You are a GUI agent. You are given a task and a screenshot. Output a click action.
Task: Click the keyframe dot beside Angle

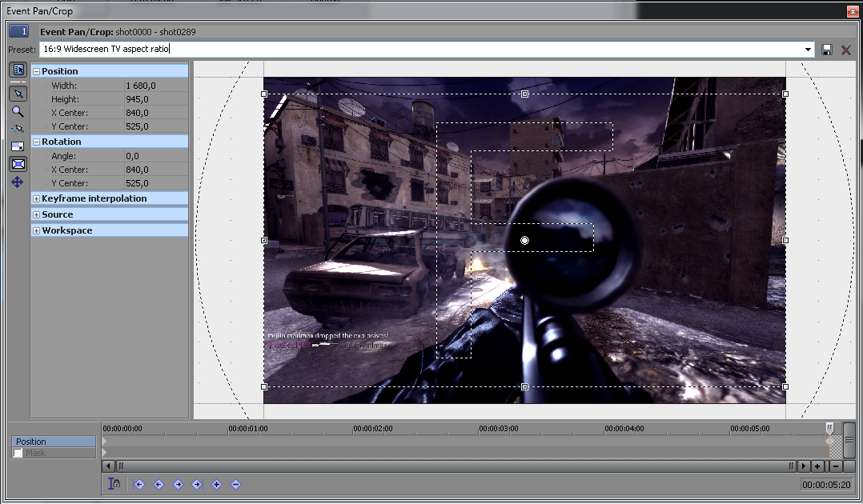[x=46, y=156]
